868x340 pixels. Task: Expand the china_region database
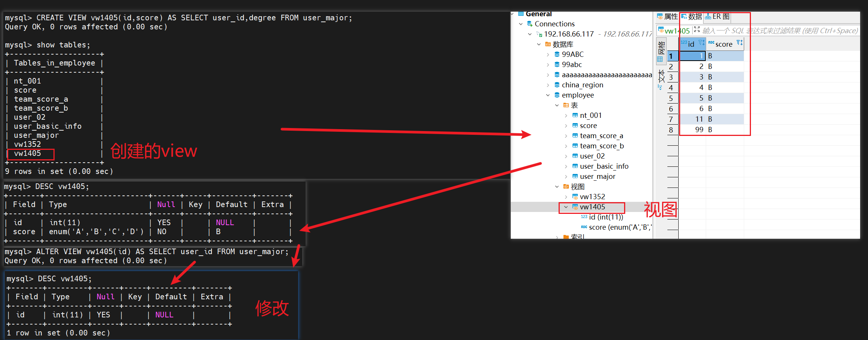548,85
